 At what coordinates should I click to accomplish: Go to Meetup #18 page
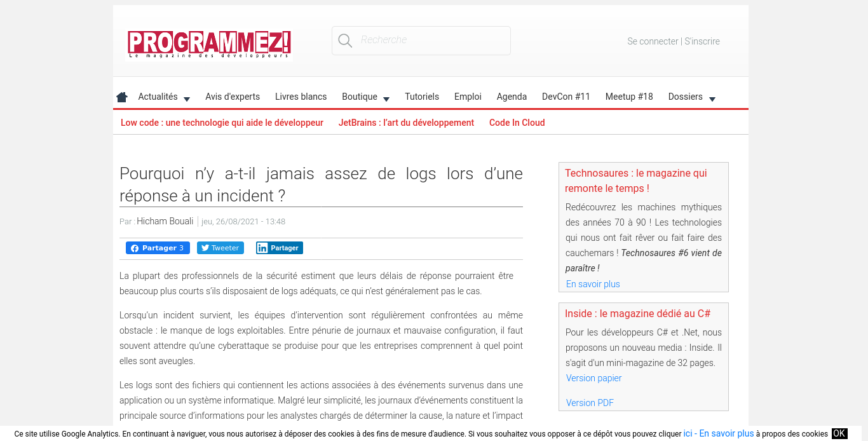[x=629, y=97]
